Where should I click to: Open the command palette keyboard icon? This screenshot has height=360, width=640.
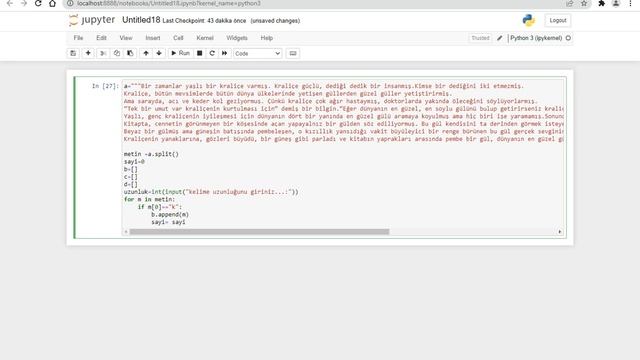point(293,53)
